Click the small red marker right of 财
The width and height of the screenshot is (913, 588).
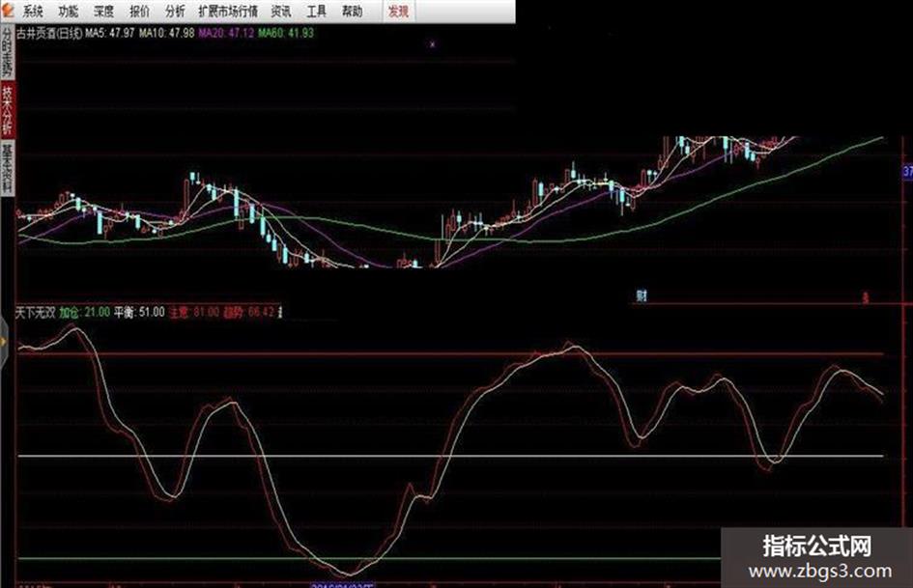point(866,298)
